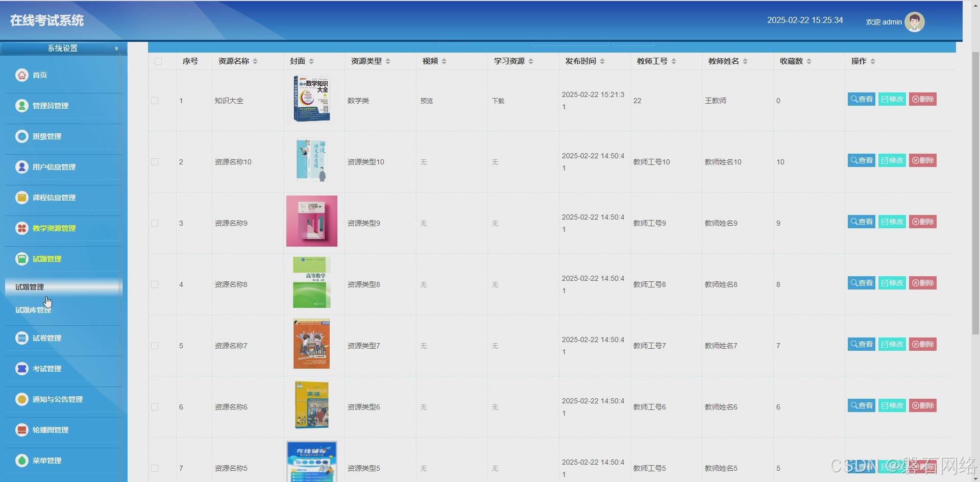Collapse the 系统设置 sidebar header arrow
980x482 pixels.
116,49
